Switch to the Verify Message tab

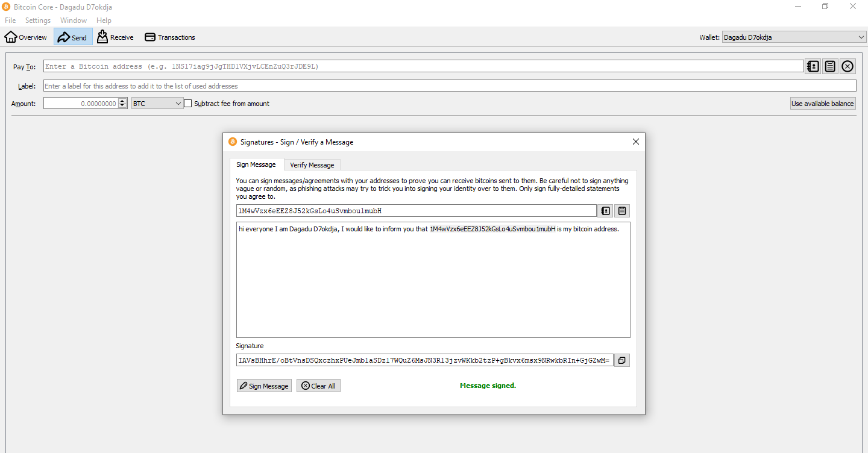312,165
